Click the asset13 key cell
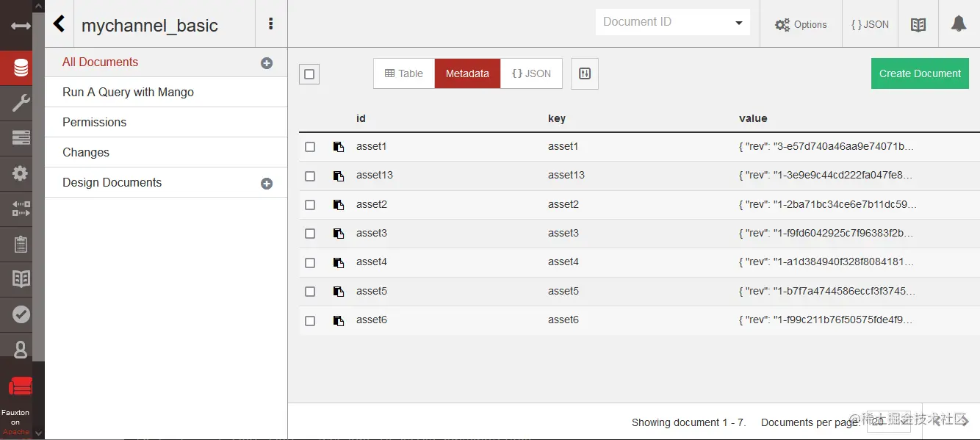Image resolution: width=980 pixels, height=440 pixels. coord(566,176)
